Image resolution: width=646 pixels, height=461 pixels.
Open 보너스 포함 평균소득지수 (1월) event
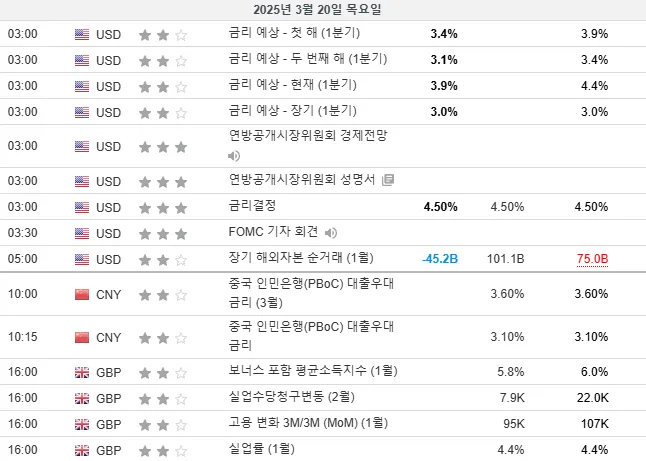coord(313,371)
